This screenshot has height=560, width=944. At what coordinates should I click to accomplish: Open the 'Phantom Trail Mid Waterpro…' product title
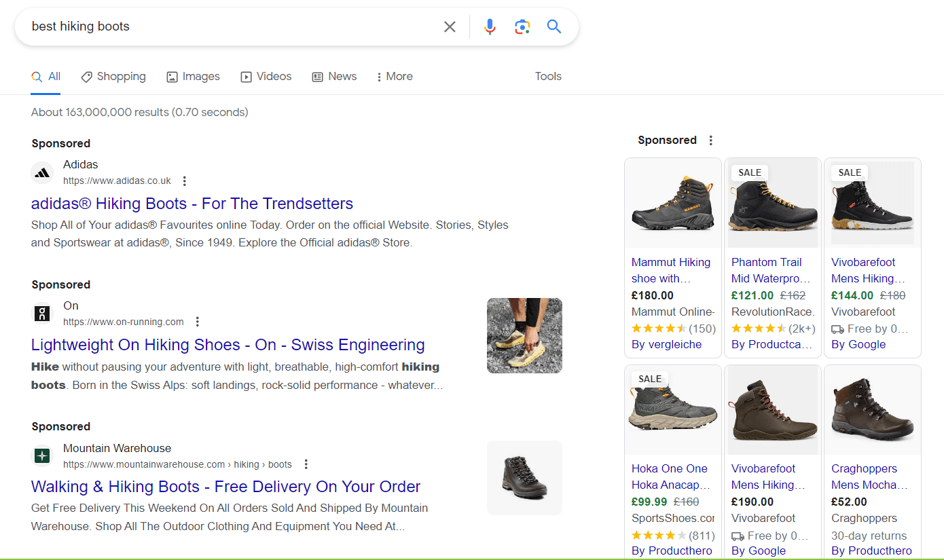coord(771,270)
